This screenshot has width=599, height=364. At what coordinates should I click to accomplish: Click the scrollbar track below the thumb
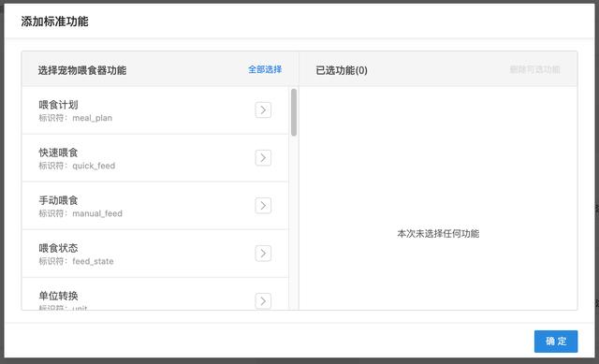pyautogui.click(x=293, y=223)
